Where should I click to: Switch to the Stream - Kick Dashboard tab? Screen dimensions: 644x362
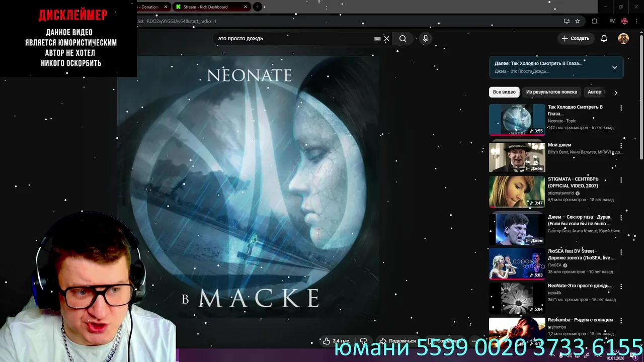(211, 7)
